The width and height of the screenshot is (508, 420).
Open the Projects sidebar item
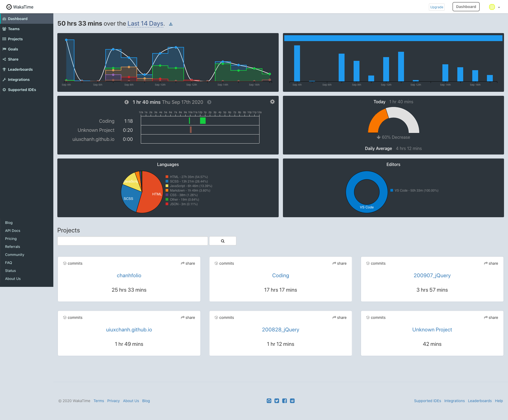click(27, 39)
